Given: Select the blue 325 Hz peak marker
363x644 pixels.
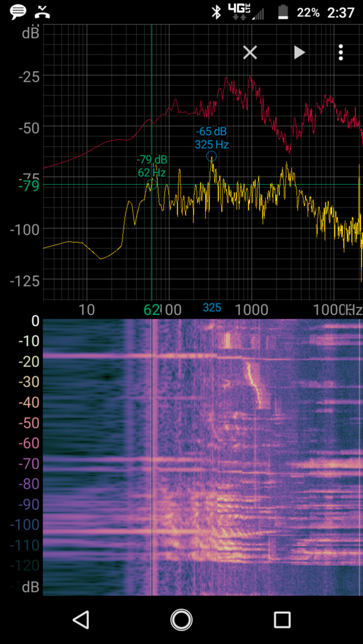Looking at the screenshot, I should tap(211, 156).
